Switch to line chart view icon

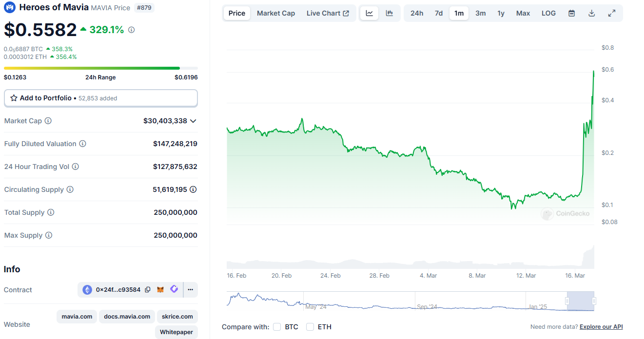370,13
